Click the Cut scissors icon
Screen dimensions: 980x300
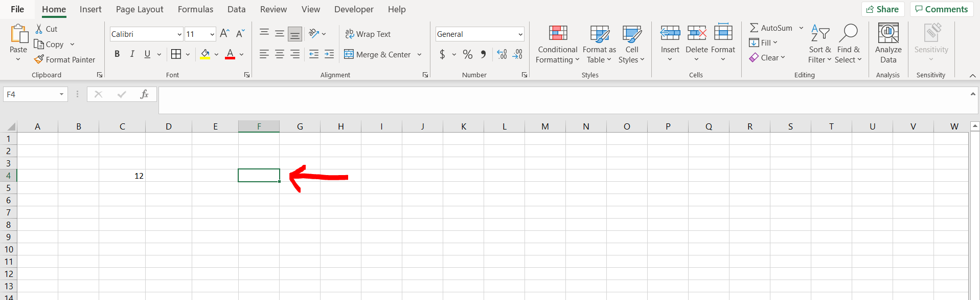coord(39,29)
